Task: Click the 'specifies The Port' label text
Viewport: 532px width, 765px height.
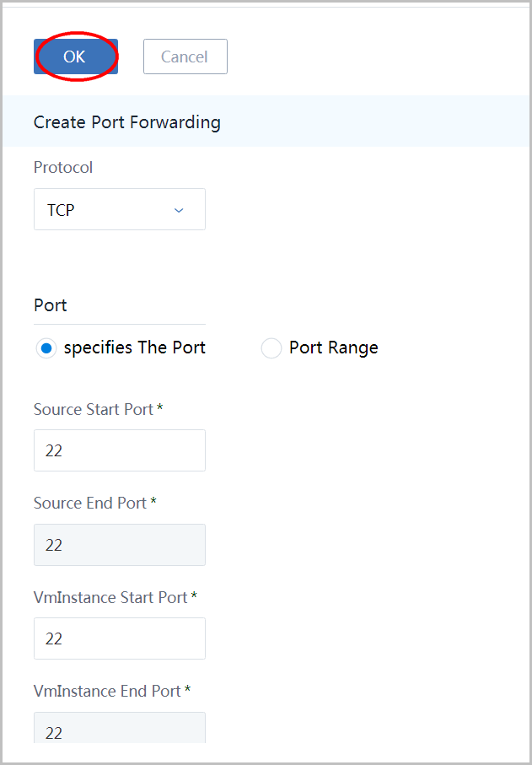Action: (135, 347)
